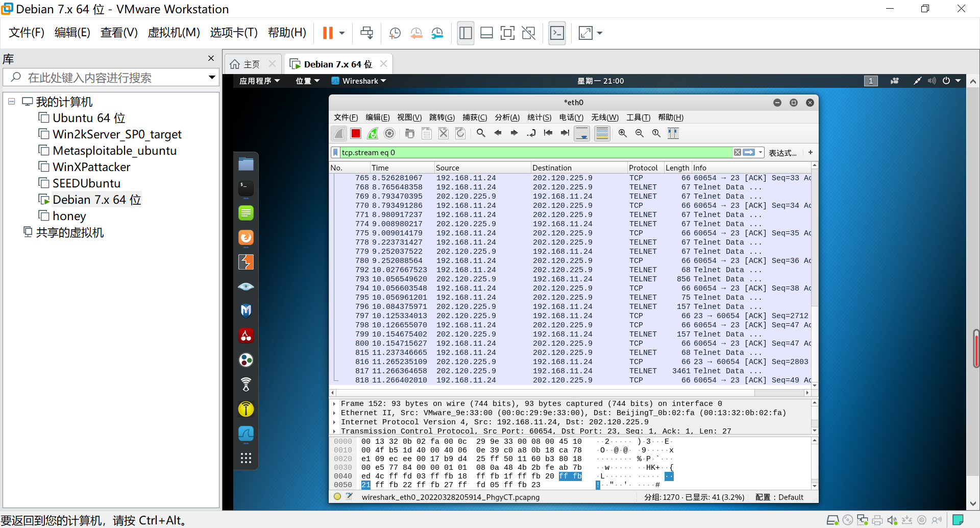Clear the display filter with X
Screen dimensions: 980x528
pyautogui.click(x=738, y=152)
